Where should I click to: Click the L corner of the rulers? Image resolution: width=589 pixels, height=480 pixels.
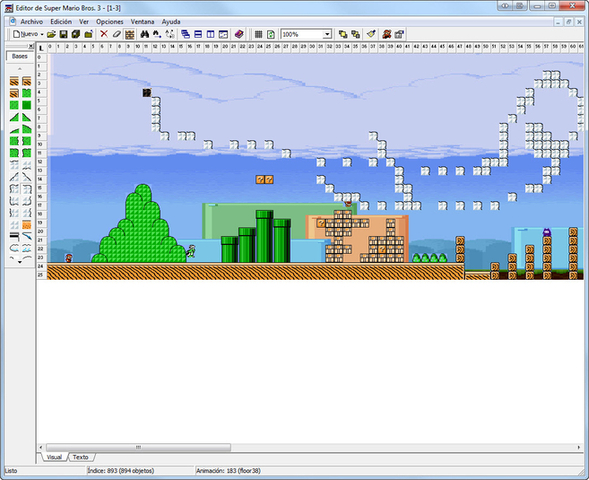(41, 48)
